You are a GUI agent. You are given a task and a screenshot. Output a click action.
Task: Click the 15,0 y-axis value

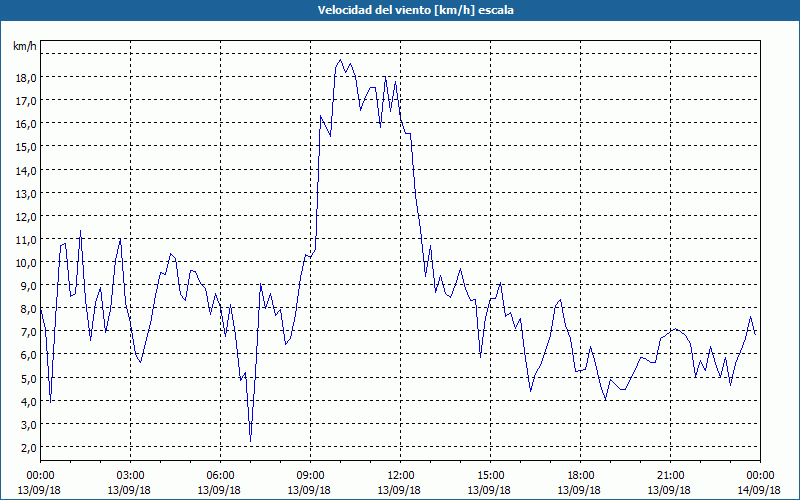coord(26,147)
